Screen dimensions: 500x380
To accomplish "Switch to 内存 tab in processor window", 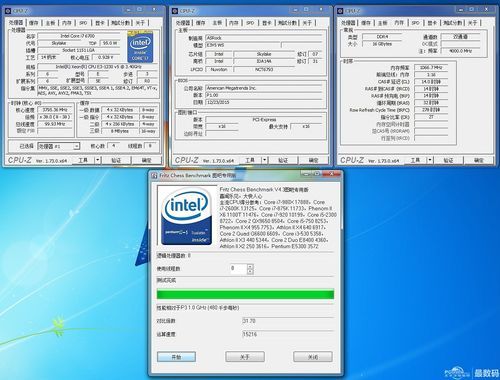I will pyautogui.click(x=67, y=23).
